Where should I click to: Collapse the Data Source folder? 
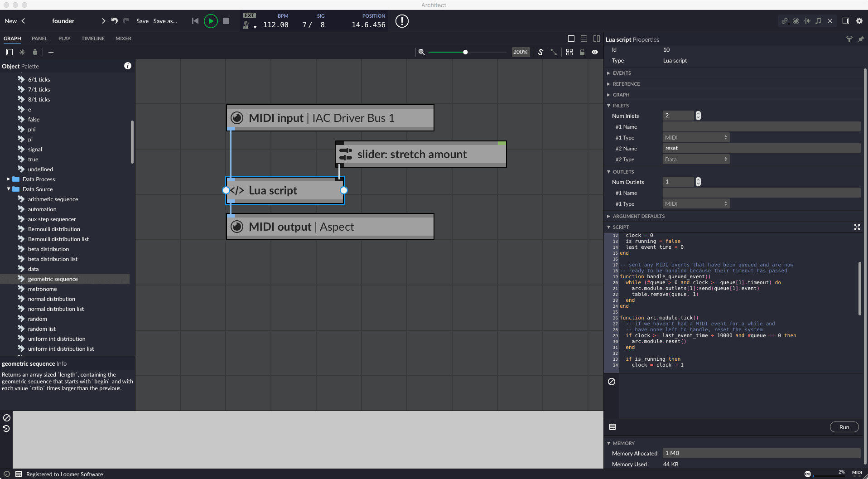[9, 189]
